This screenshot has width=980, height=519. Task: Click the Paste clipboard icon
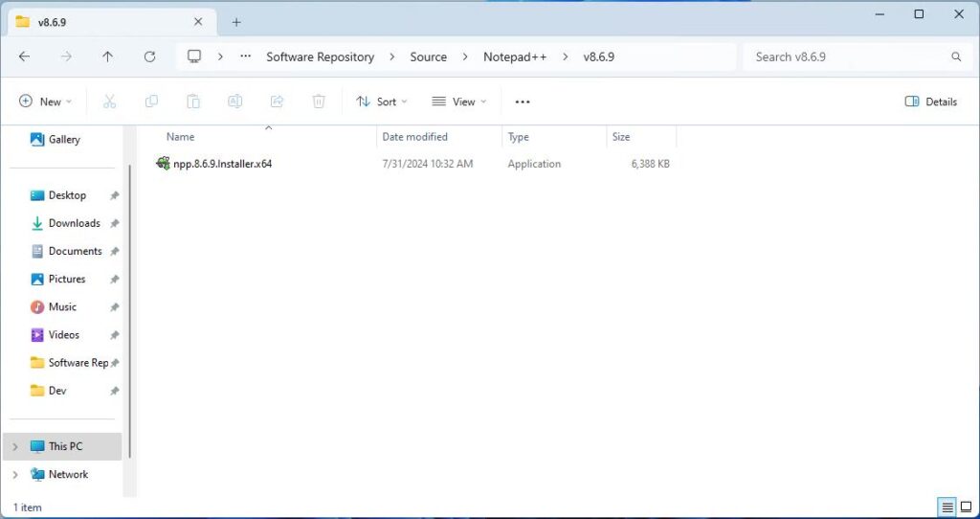click(193, 102)
